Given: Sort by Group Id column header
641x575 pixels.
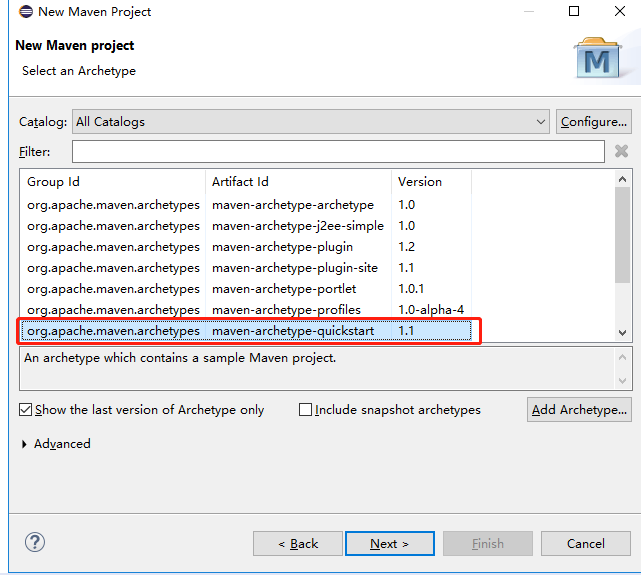Looking at the screenshot, I should 112,181.
